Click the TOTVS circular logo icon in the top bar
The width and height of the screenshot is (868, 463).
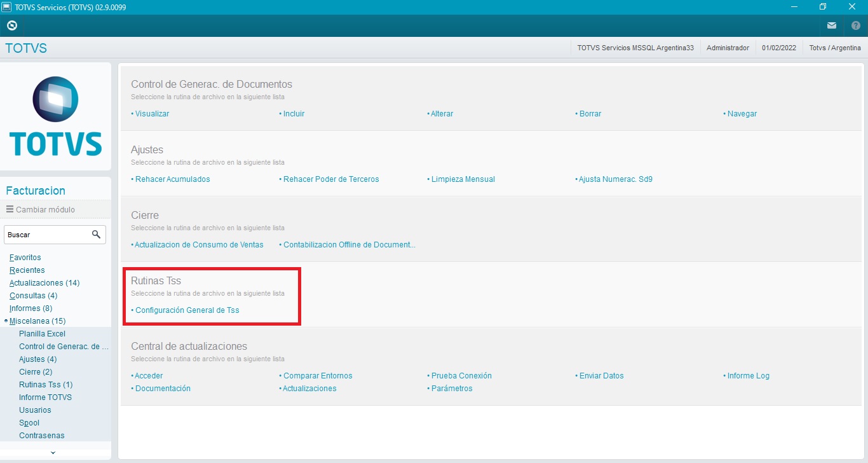pos(11,25)
